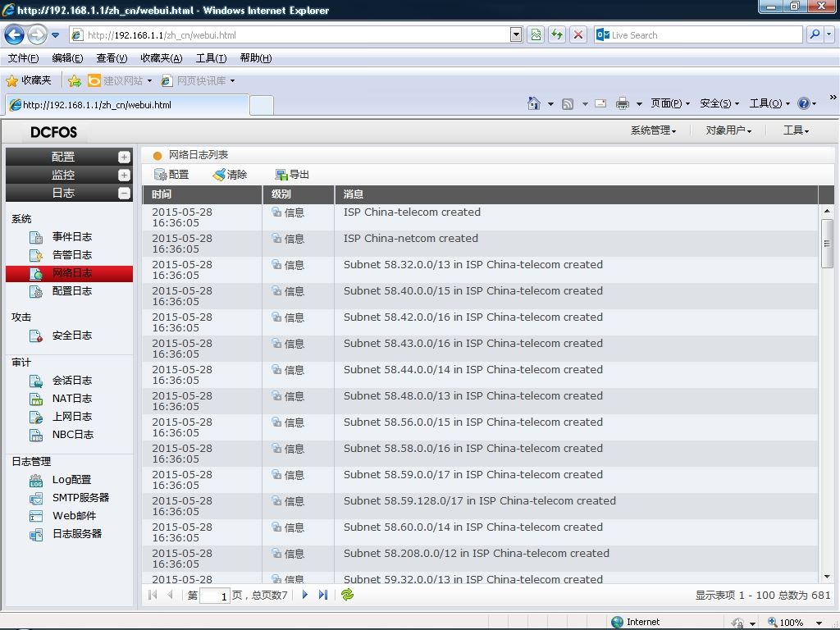Click the page number input field
840x630 pixels.
click(215, 596)
